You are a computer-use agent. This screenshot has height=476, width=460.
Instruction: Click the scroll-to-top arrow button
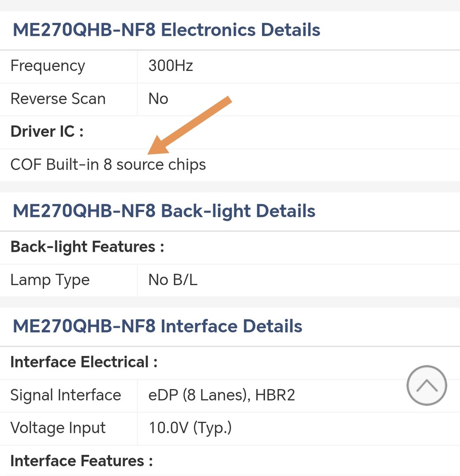coord(426,385)
